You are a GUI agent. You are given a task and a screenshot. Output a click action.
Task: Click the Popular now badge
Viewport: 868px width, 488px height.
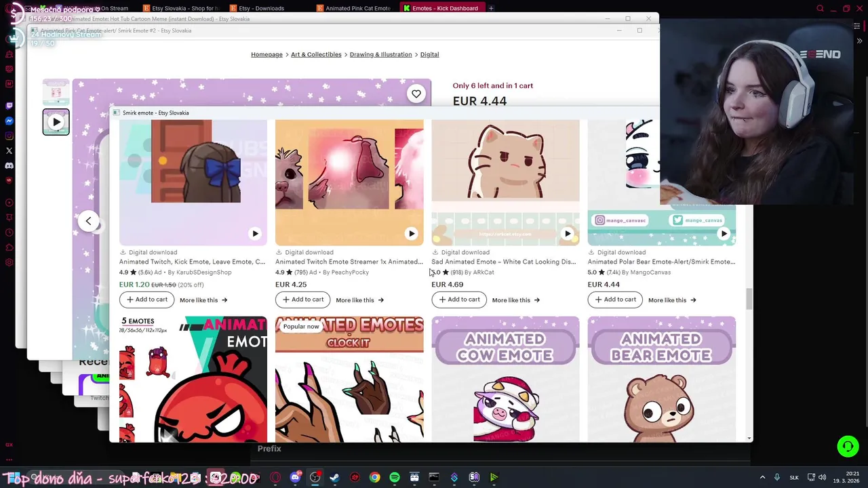point(301,327)
